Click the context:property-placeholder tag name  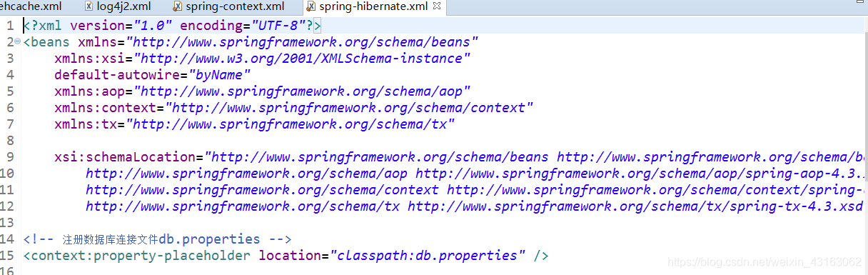(x=141, y=255)
